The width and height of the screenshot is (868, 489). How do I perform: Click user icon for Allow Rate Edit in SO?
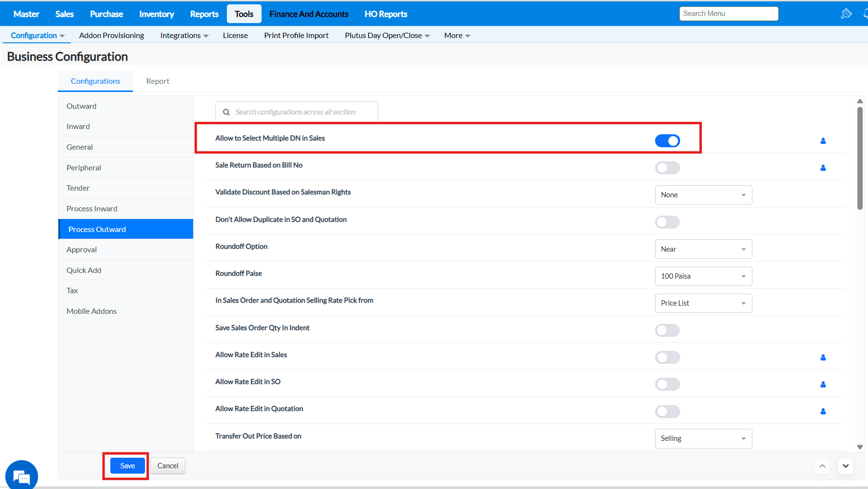[823, 385]
